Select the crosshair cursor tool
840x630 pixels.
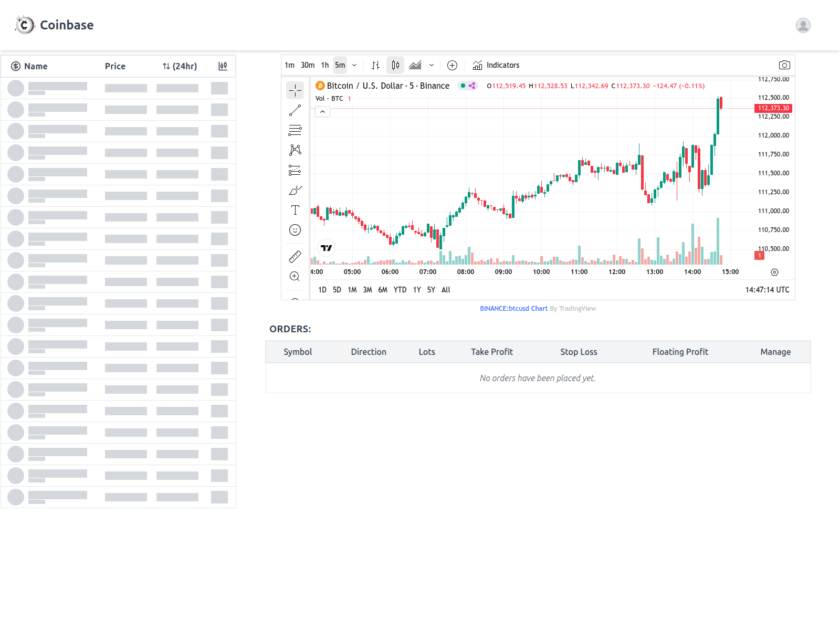click(x=295, y=90)
